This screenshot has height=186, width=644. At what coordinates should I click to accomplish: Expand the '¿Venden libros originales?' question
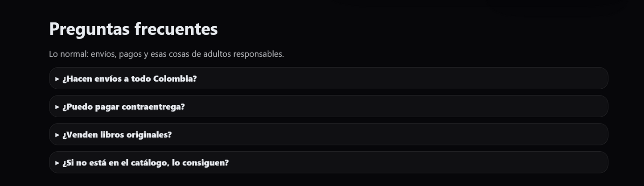tap(117, 135)
